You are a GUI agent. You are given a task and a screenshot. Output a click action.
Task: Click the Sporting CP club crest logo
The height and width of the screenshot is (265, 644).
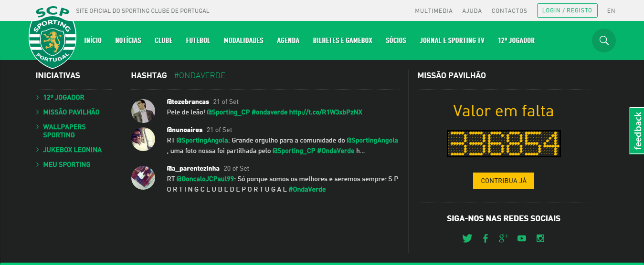[x=53, y=38]
